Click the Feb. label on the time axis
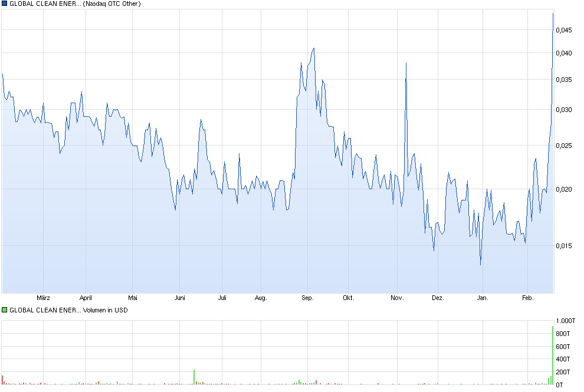The height and width of the screenshot is (392, 584). click(528, 298)
